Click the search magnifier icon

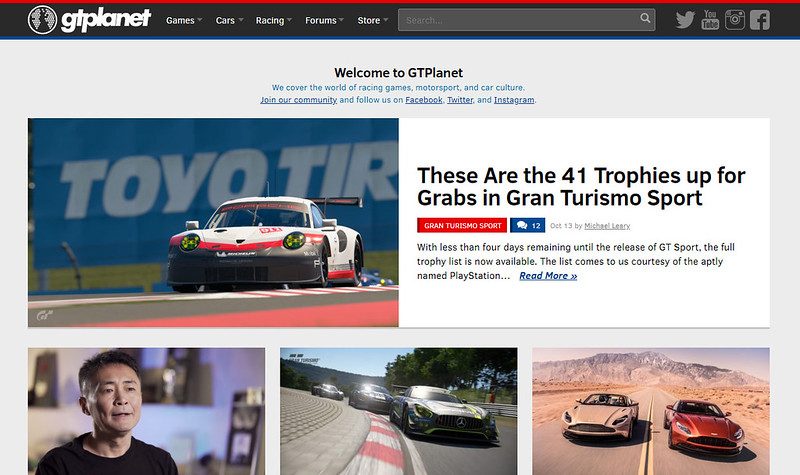(x=645, y=18)
